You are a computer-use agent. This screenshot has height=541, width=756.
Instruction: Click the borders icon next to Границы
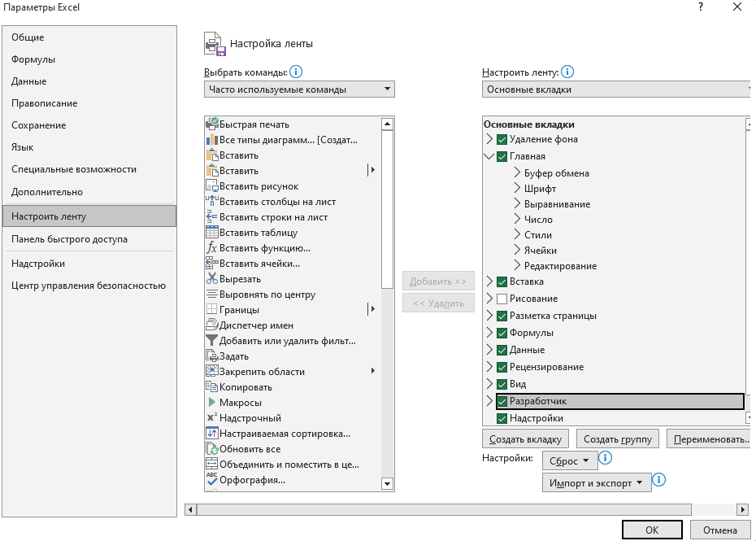point(212,309)
